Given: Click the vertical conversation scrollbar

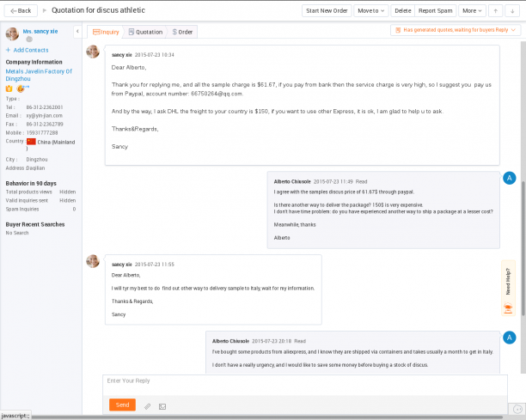Looking at the screenshot, I should click(x=523, y=248).
